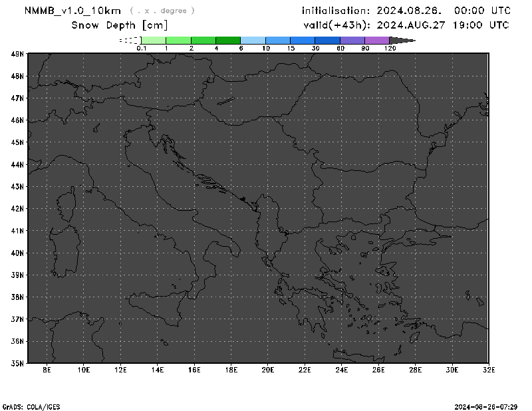Click the 32E longitude axis label
Image resolution: width=532 pixels, height=411 pixels.
point(489,368)
